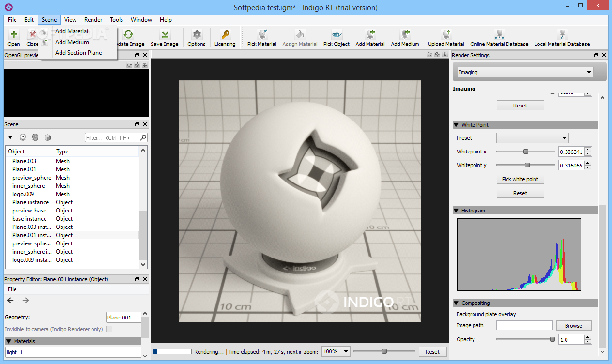Close the OpenGL preview panel
612x364 pixels.
pyautogui.click(x=144, y=55)
